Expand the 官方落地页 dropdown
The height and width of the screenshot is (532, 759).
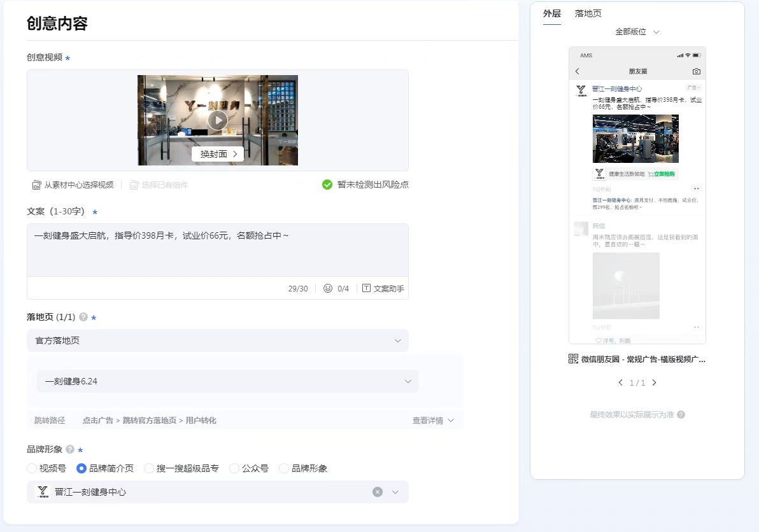217,340
